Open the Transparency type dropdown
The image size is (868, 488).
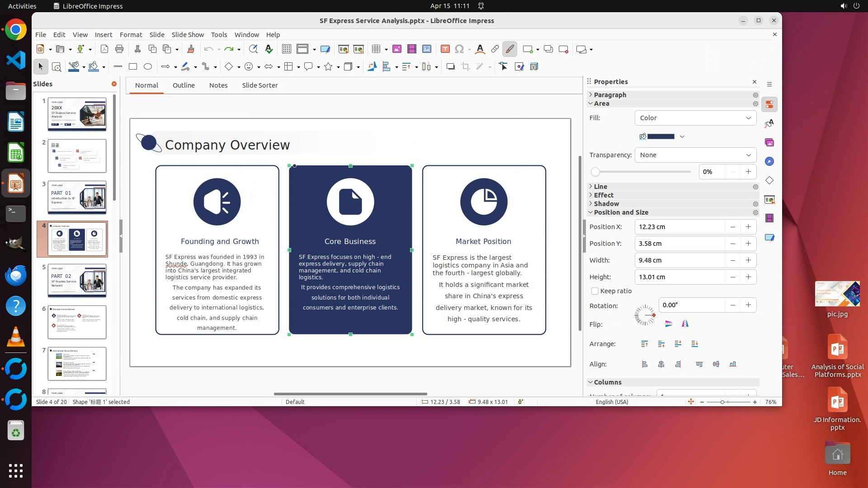tap(695, 155)
